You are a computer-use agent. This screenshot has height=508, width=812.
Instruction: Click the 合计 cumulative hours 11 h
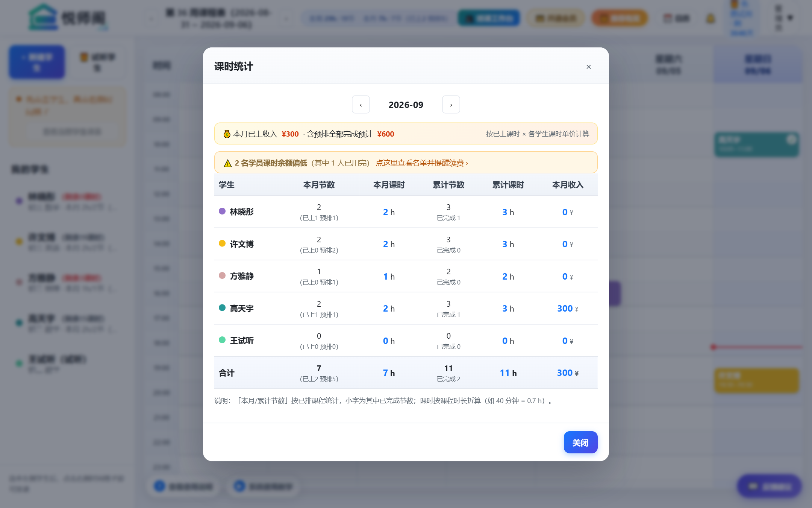(x=508, y=373)
